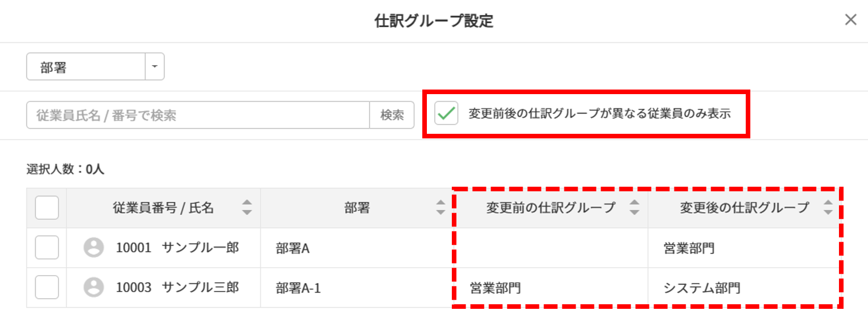Sort by 変更前の仕訳グループ column arrows

[x=634, y=207]
